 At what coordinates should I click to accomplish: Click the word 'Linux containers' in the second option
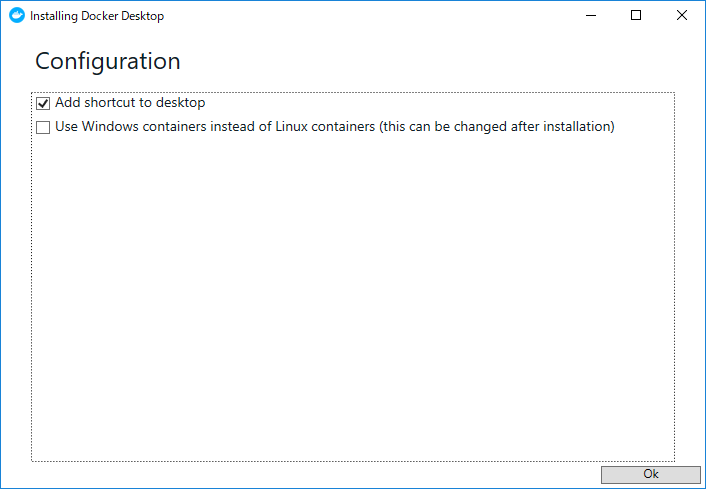point(325,127)
